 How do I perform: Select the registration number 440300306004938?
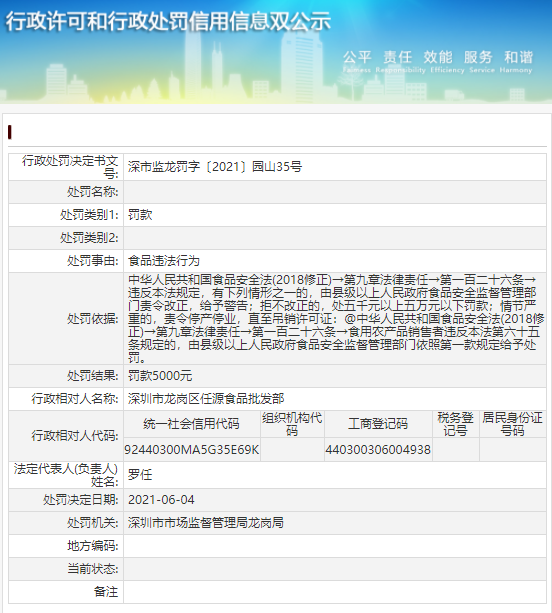point(378,450)
